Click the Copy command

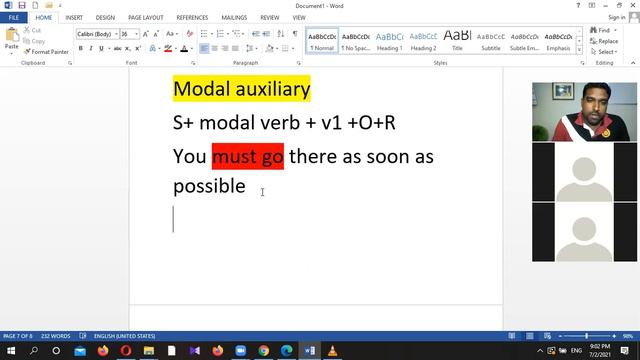34,41
